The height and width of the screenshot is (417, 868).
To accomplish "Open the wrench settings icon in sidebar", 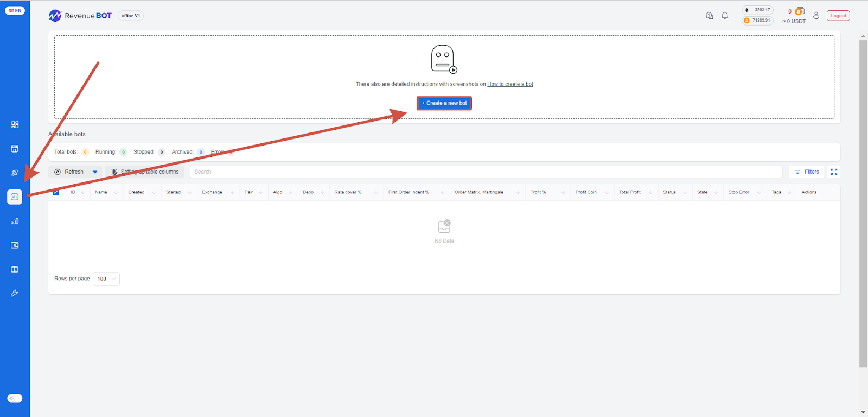I will (x=15, y=293).
